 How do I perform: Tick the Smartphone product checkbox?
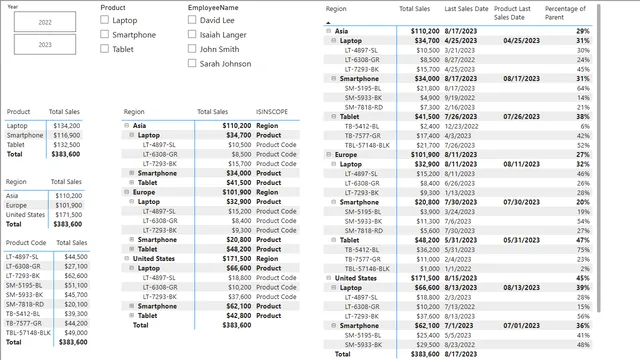point(105,34)
